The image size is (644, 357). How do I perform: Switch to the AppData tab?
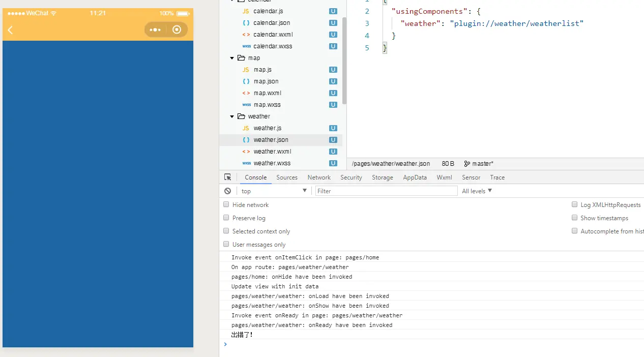click(415, 177)
